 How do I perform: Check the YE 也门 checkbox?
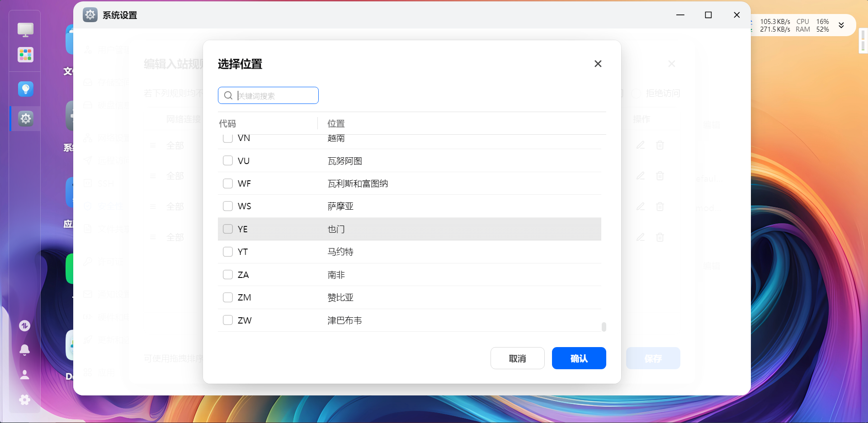click(228, 229)
